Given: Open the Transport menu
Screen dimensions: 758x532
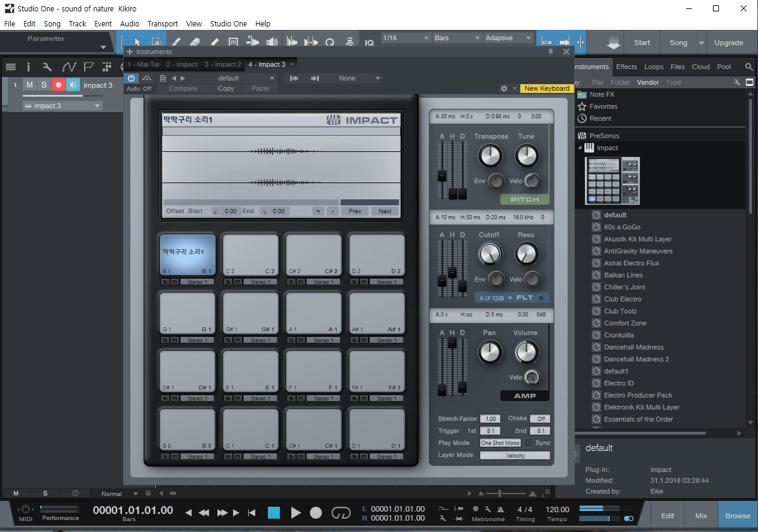Looking at the screenshot, I should (x=163, y=23).
